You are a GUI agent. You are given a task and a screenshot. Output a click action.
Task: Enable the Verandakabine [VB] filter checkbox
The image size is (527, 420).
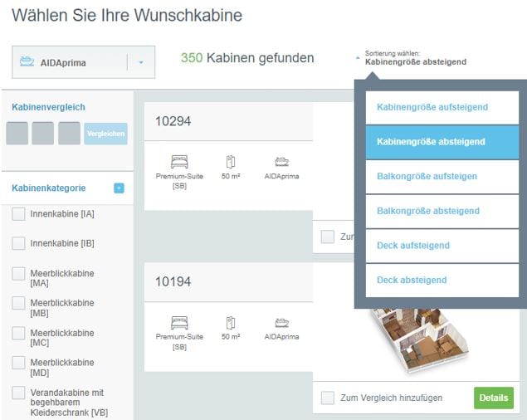pyautogui.click(x=18, y=393)
